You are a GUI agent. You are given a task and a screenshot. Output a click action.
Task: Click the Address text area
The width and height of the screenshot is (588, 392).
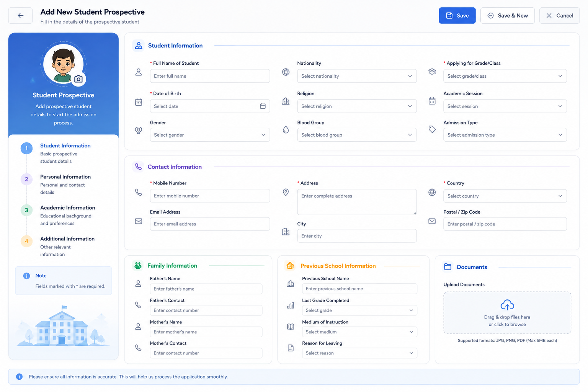point(357,202)
